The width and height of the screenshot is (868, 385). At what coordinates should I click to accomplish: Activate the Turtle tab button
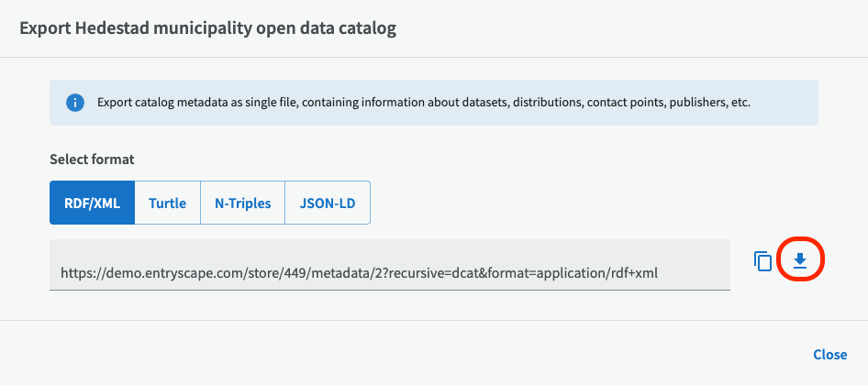pyautogui.click(x=167, y=203)
